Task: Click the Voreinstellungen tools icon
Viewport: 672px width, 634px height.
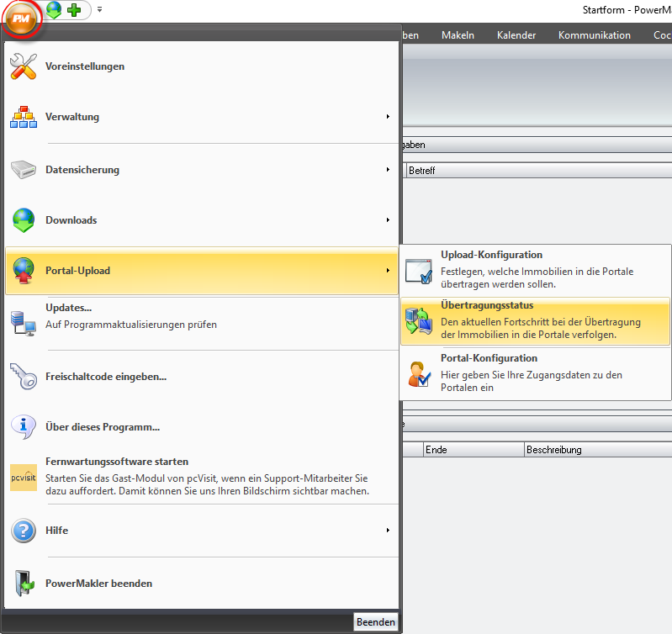Action: tap(24, 66)
